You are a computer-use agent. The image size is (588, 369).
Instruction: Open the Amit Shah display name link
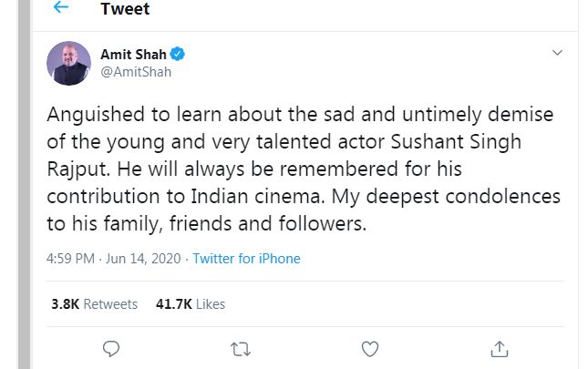(x=134, y=55)
